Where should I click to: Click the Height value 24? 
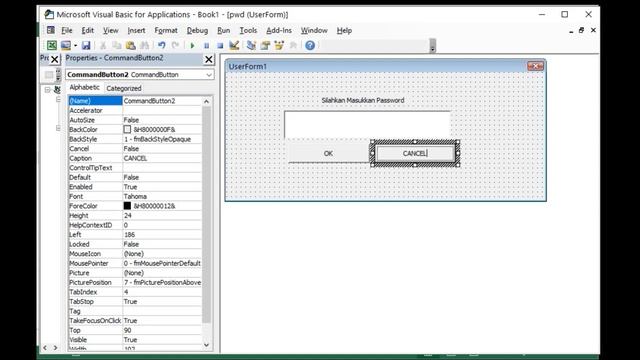click(x=162, y=216)
